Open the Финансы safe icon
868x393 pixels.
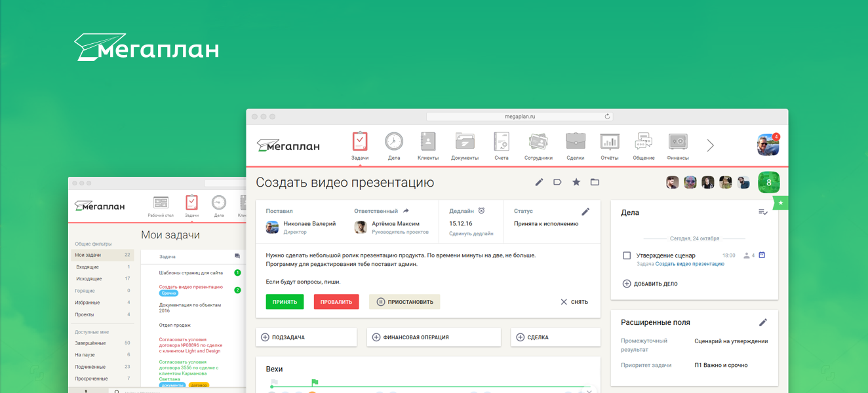point(678,146)
